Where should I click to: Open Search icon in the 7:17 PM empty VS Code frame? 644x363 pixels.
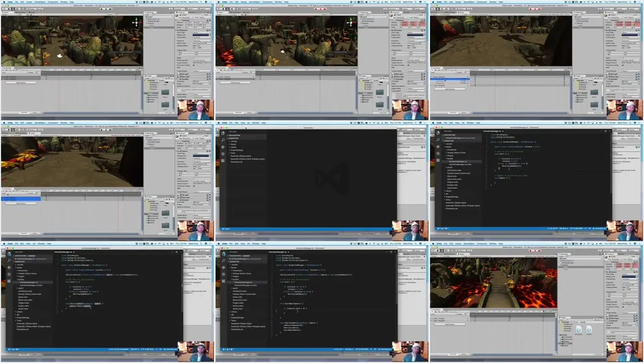[x=223, y=140]
